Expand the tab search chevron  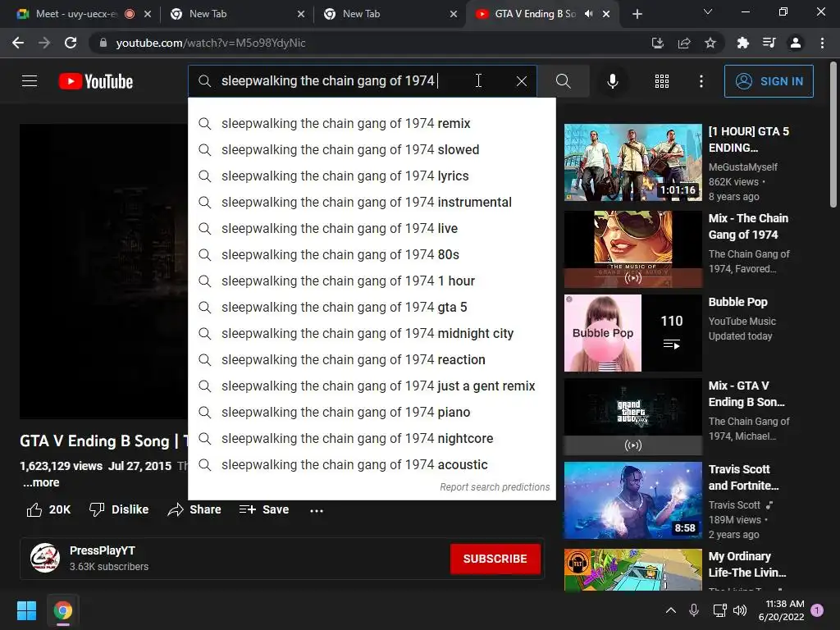pos(708,11)
